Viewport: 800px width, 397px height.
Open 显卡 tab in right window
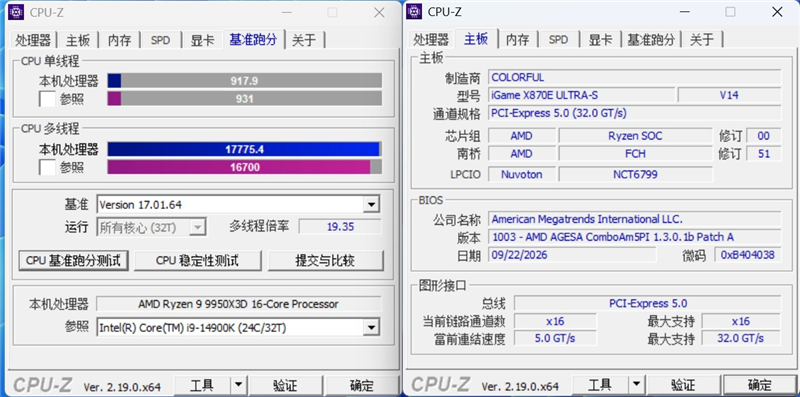(x=600, y=40)
